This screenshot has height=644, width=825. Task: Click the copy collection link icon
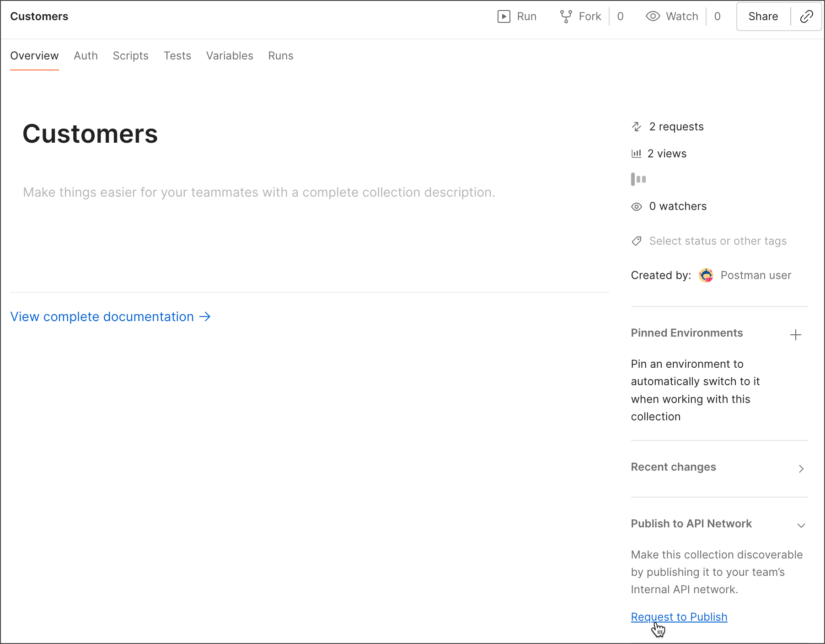806,16
